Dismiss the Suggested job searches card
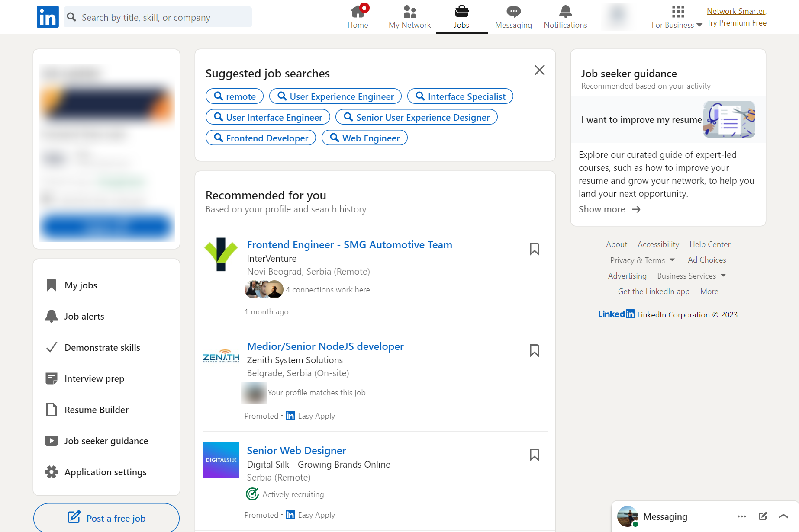The image size is (799, 532). [539, 70]
